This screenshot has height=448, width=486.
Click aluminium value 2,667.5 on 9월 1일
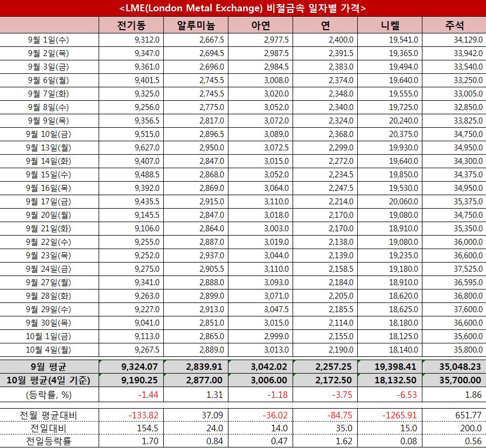click(212, 40)
